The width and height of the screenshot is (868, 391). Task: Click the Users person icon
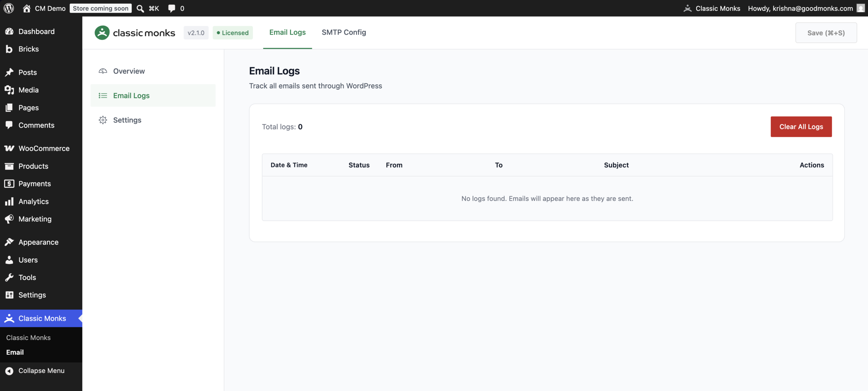coord(9,260)
